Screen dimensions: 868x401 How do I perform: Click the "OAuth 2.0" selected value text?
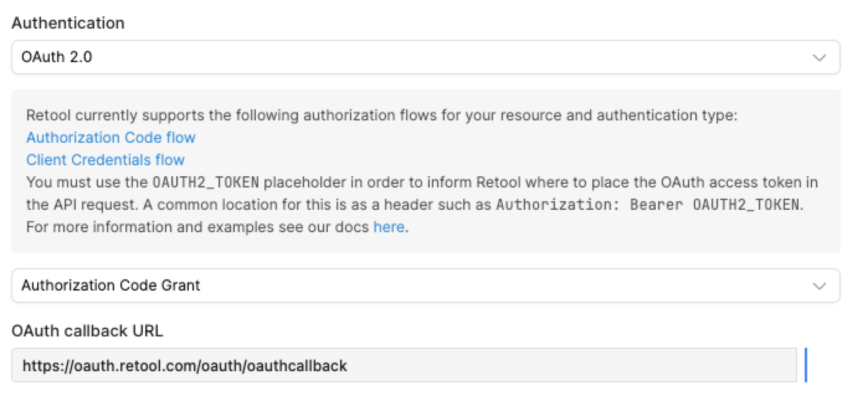(57, 57)
